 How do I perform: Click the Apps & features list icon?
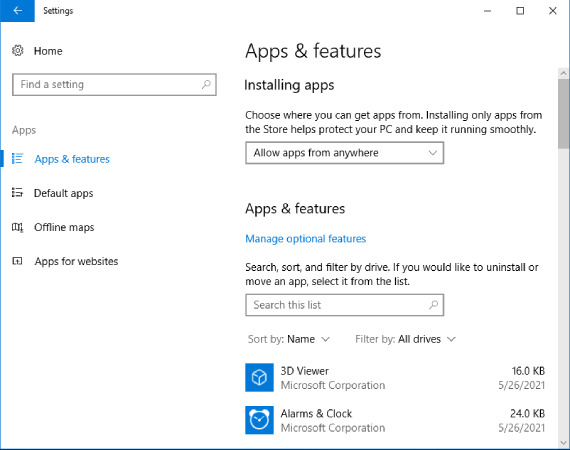(17, 159)
